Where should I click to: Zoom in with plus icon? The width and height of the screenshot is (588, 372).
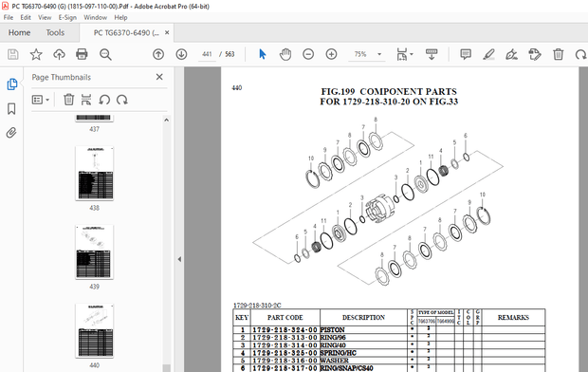(331, 54)
